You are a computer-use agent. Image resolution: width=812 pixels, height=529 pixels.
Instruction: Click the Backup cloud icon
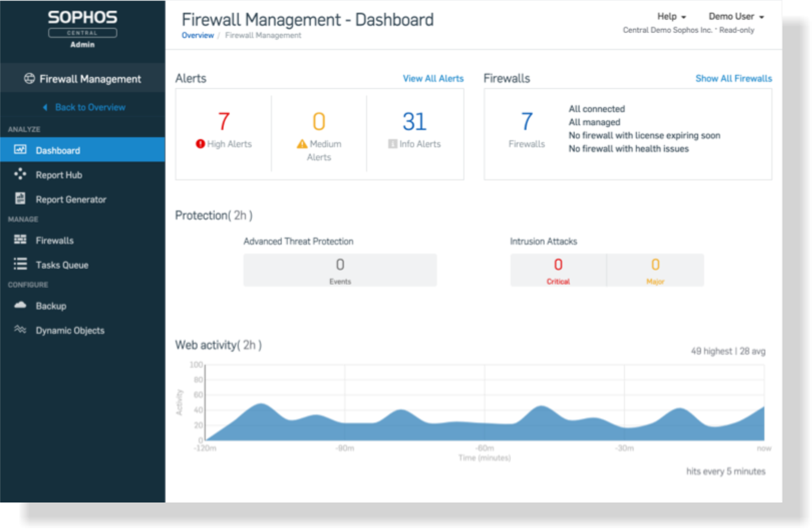(20, 305)
